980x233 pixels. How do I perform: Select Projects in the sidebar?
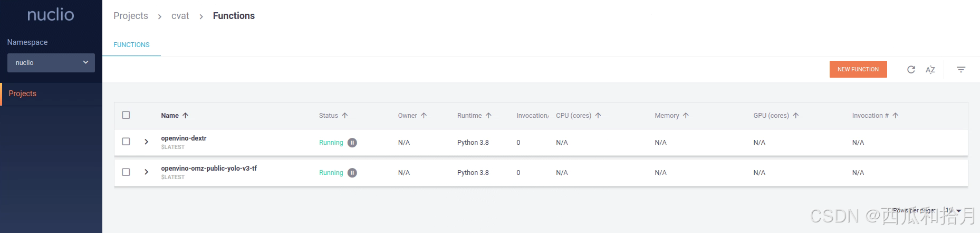pos(23,94)
